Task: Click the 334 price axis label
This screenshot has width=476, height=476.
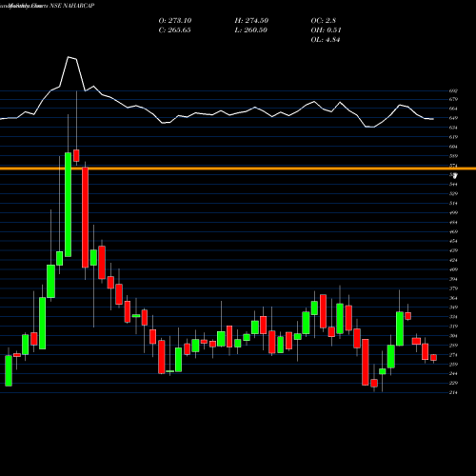Action: point(453,317)
